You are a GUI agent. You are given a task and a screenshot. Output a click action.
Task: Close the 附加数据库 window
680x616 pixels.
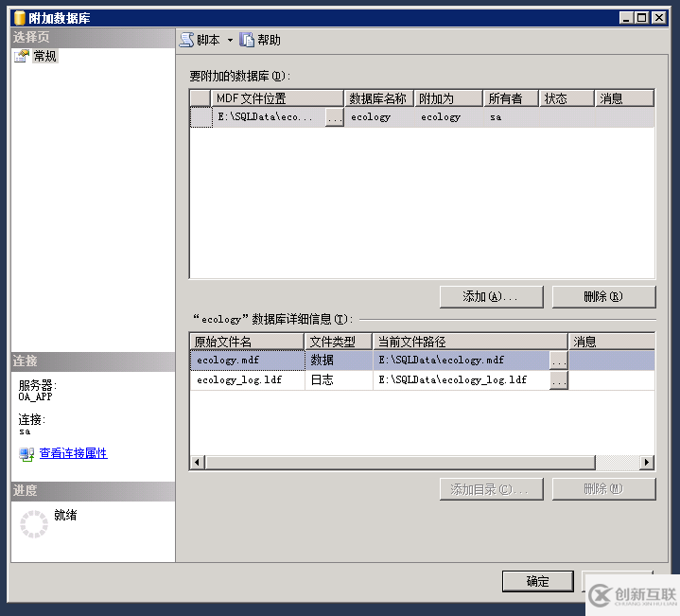(659, 18)
